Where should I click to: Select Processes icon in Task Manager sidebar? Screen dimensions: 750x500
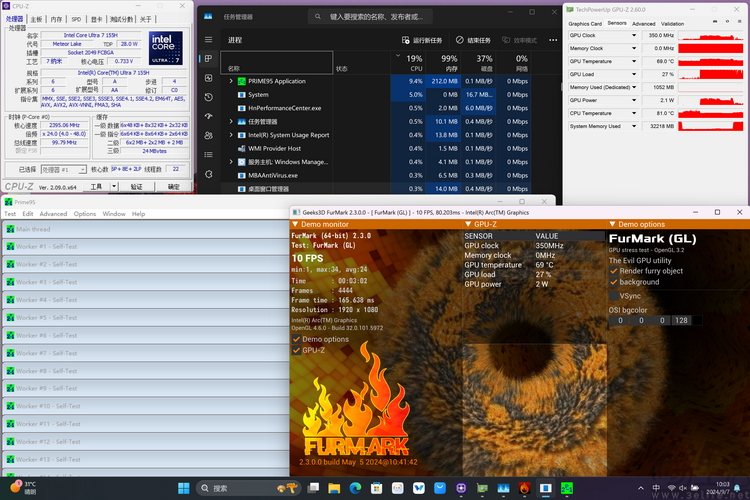click(x=209, y=58)
